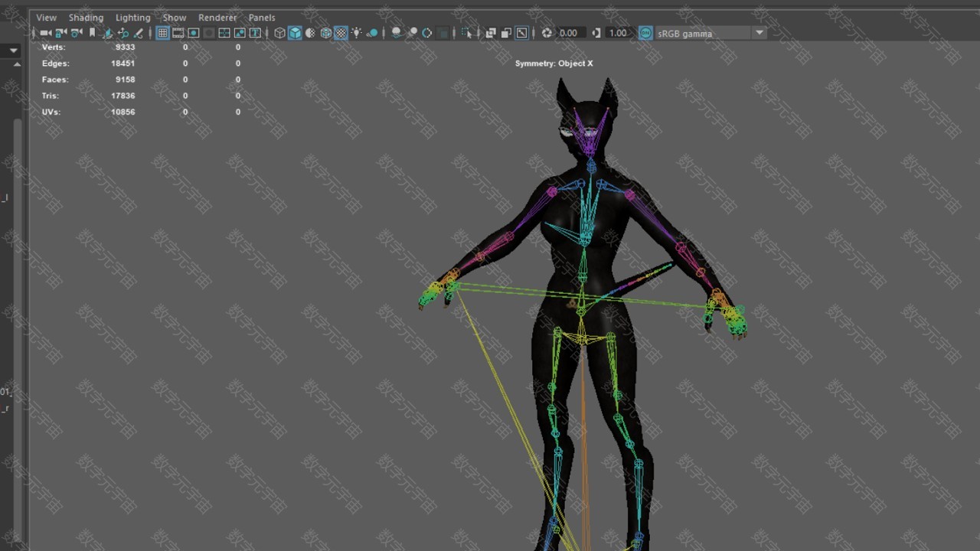
Task: Enable Smooth Shade All mode
Action: 294,33
